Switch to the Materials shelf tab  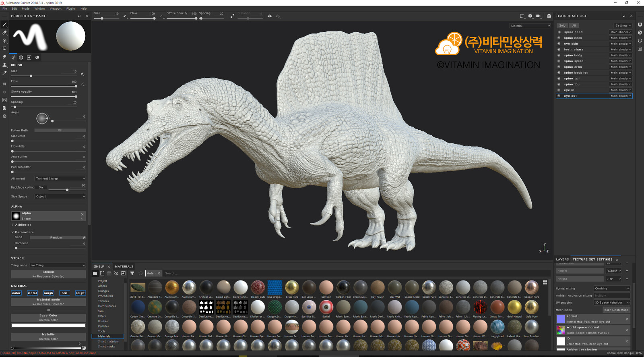point(124,266)
